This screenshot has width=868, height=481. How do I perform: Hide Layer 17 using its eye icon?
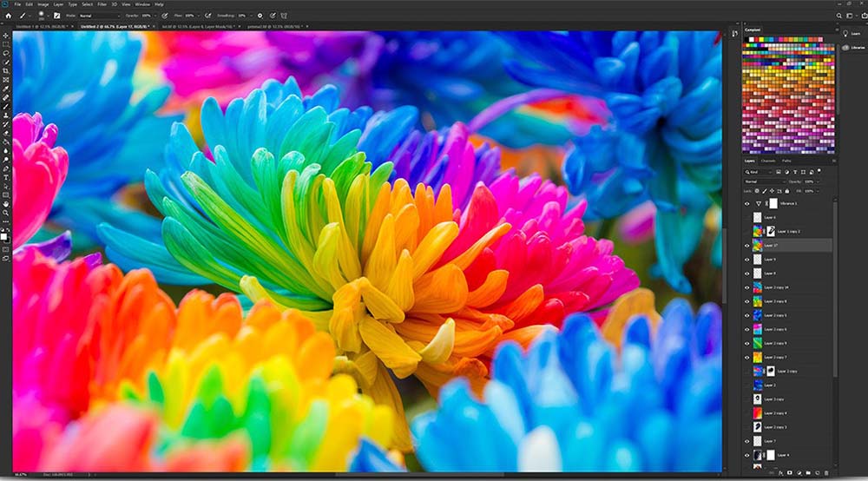[746, 245]
